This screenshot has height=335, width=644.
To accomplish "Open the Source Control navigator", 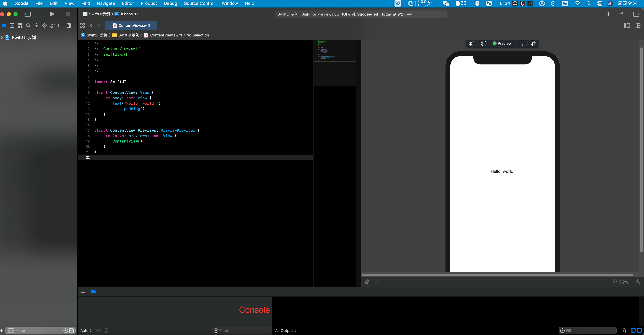I will [12, 25].
